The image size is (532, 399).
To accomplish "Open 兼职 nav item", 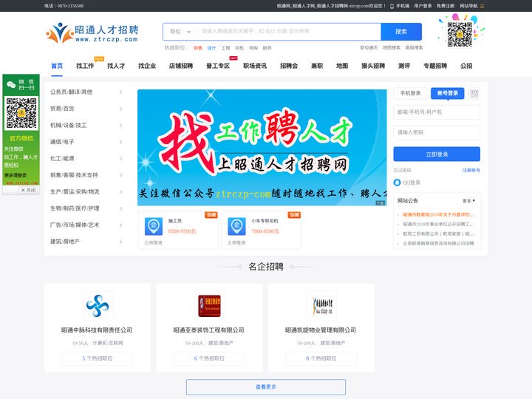I will (317, 66).
